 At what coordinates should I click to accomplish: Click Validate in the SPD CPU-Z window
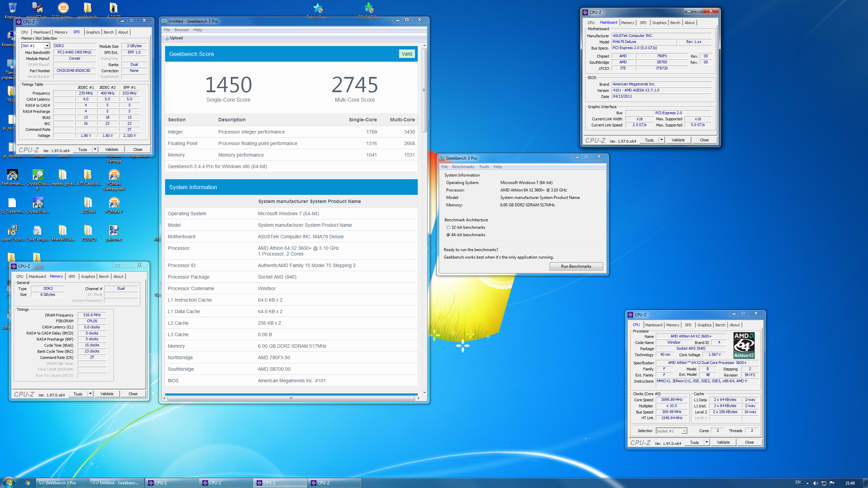(x=112, y=149)
